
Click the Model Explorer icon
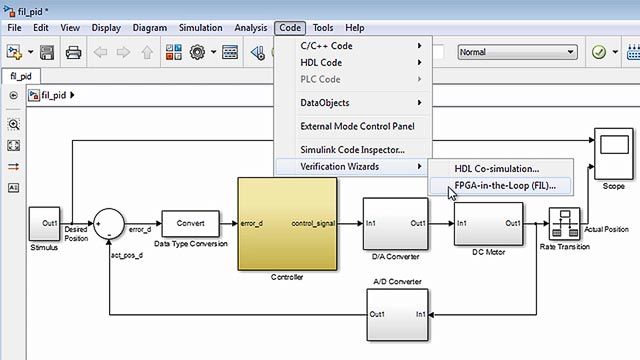[230, 52]
